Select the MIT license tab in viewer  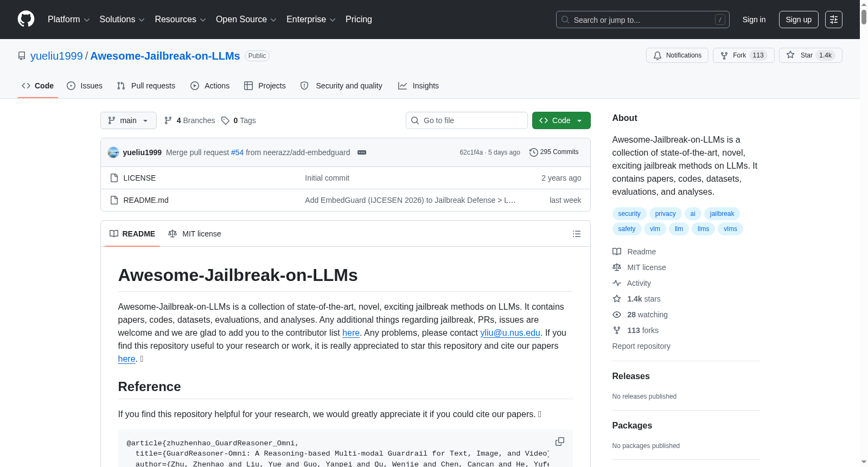[195, 234]
